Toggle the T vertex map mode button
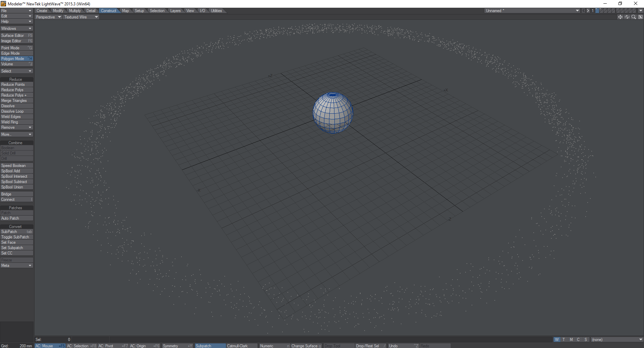The height and width of the screenshot is (348, 644). click(x=564, y=340)
